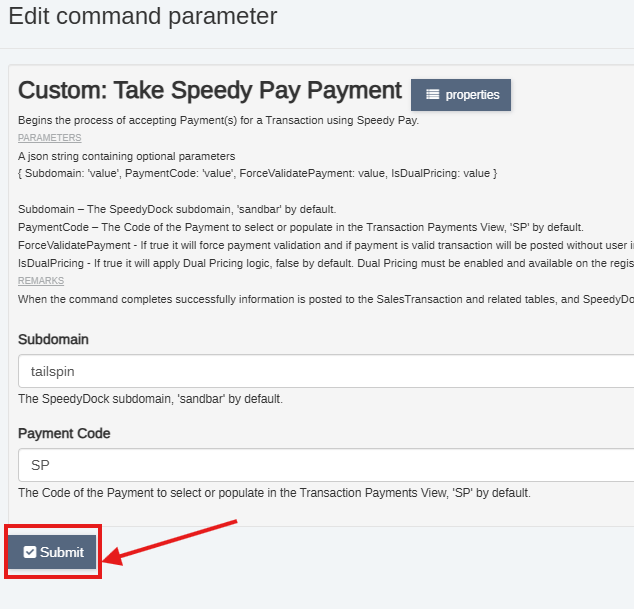Image resolution: width=634 pixels, height=609 pixels.
Task: Click the remark starting 'When the command completes'
Action: 326,299
